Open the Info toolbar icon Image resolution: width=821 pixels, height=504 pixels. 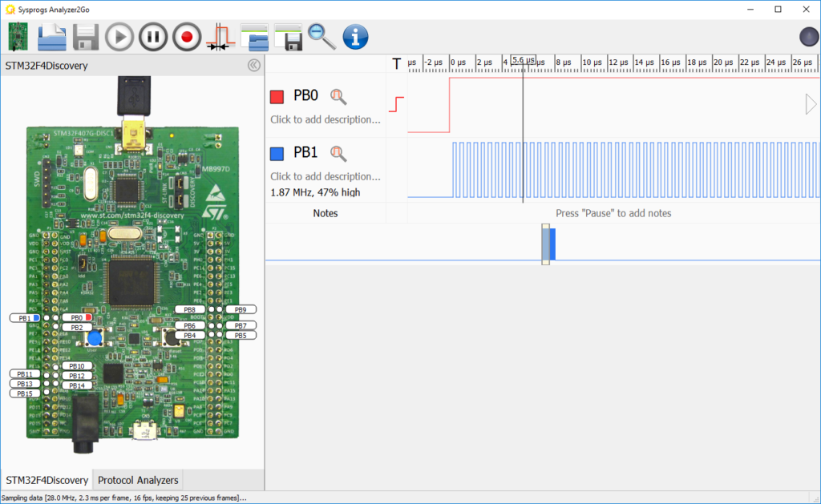pyautogui.click(x=355, y=36)
